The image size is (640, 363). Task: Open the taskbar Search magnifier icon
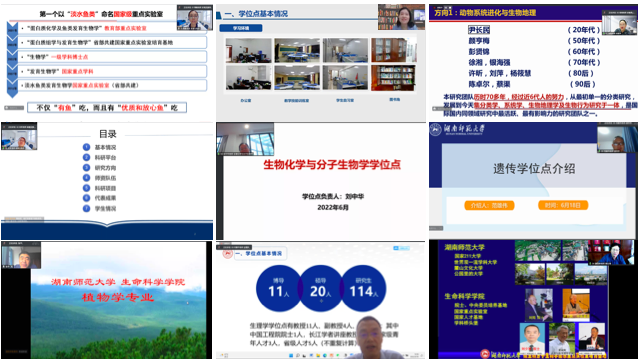point(298,356)
